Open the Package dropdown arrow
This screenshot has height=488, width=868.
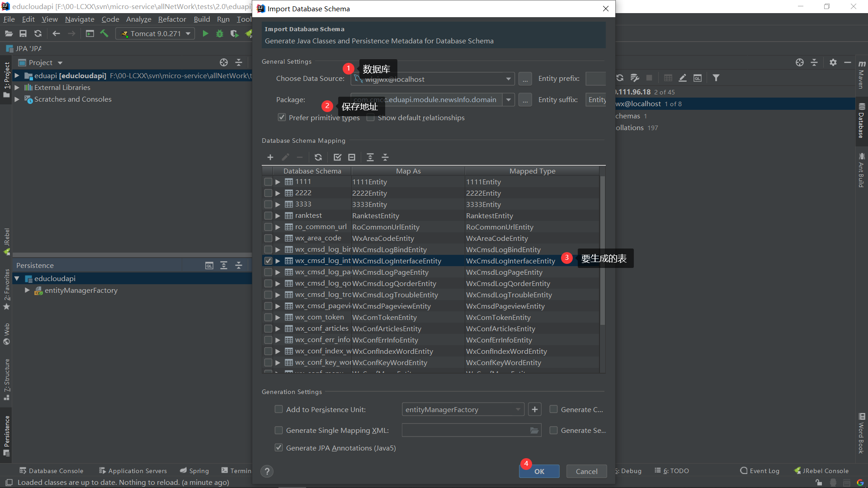click(509, 100)
